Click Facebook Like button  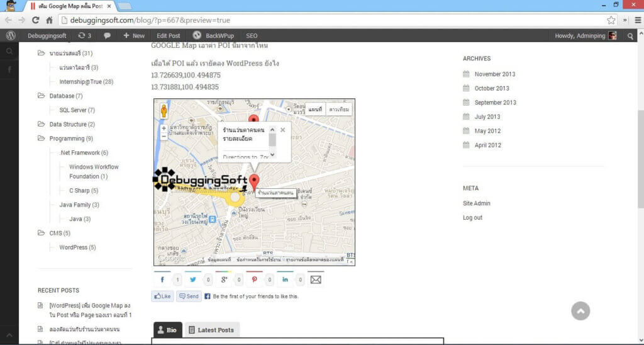(163, 296)
